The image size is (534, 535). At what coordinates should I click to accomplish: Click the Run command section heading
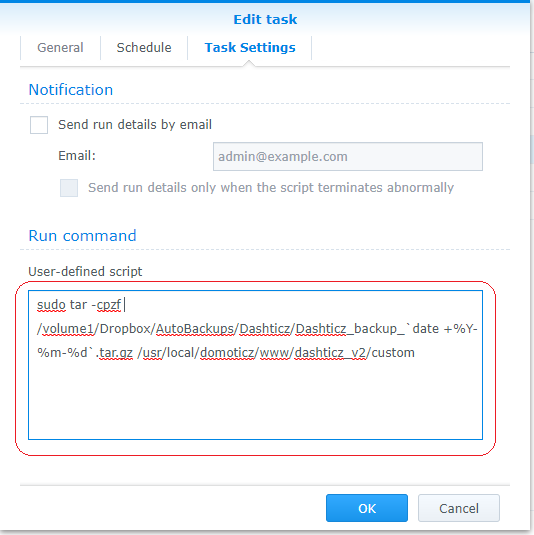coord(82,236)
